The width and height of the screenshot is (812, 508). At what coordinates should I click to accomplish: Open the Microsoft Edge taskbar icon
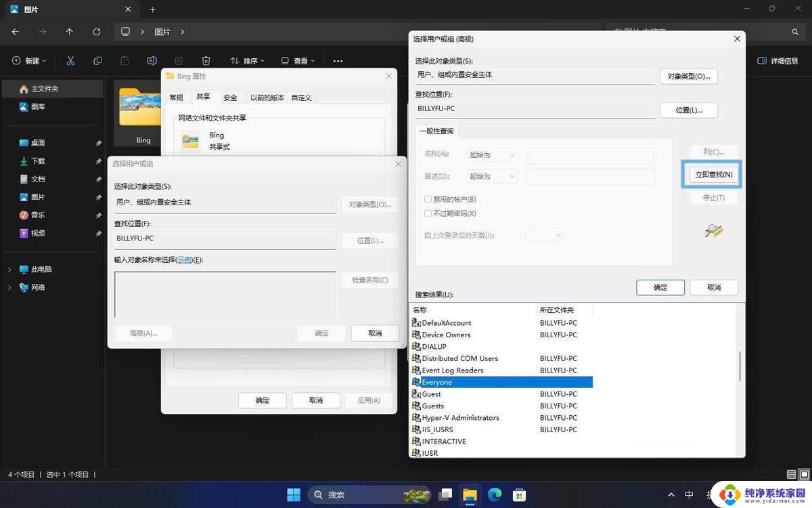click(x=494, y=494)
